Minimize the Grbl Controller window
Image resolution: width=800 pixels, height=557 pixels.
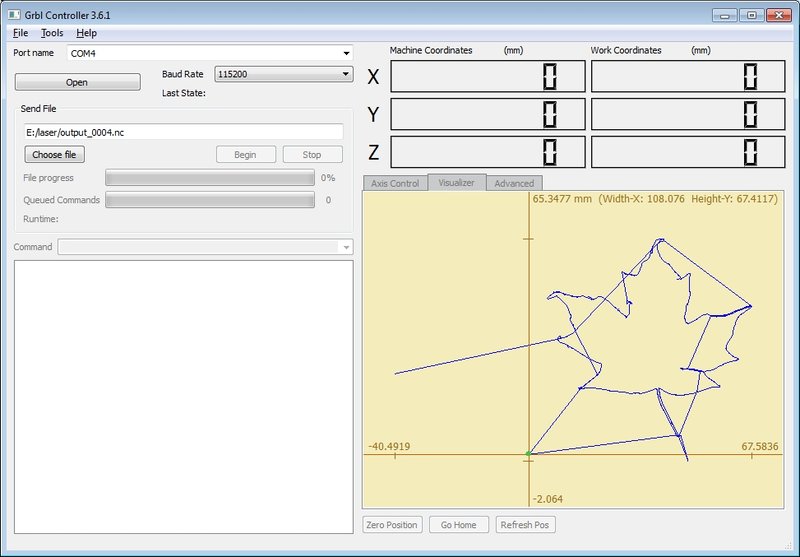point(724,15)
